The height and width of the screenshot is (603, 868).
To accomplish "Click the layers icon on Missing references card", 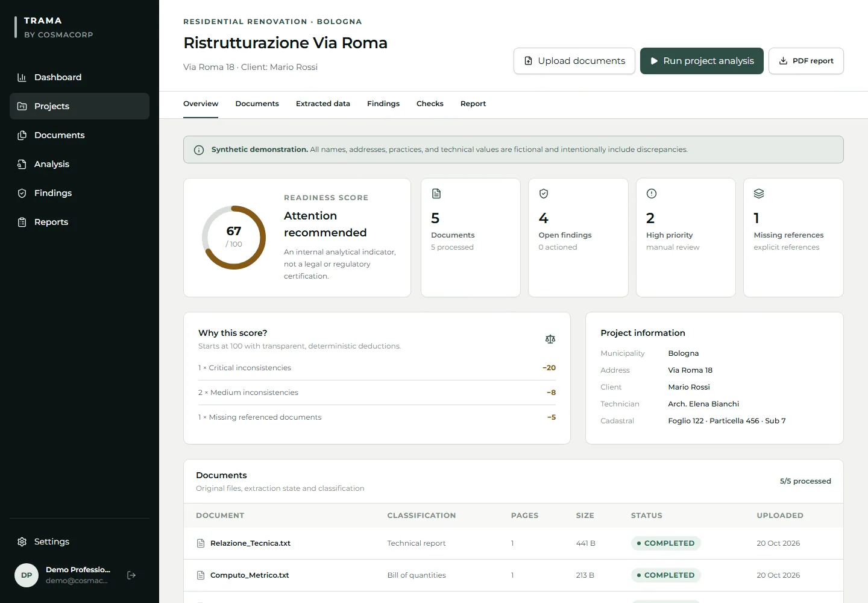I will tap(759, 194).
